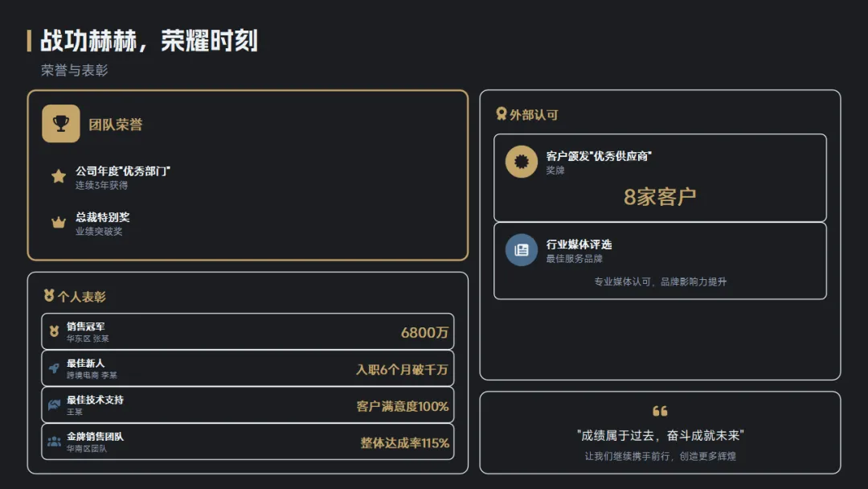Click the trophy icon beside 团队荣誉
Screen dimensions: 868x489
point(61,124)
